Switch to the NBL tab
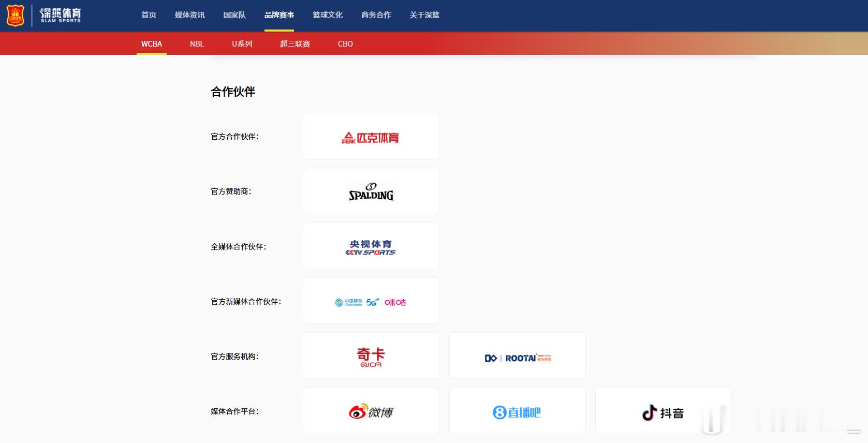Screen dimensions: 868x443 197,44
